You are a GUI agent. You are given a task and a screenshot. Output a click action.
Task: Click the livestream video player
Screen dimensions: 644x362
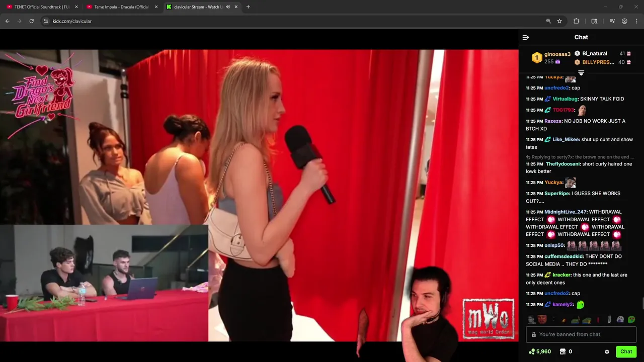259,195
